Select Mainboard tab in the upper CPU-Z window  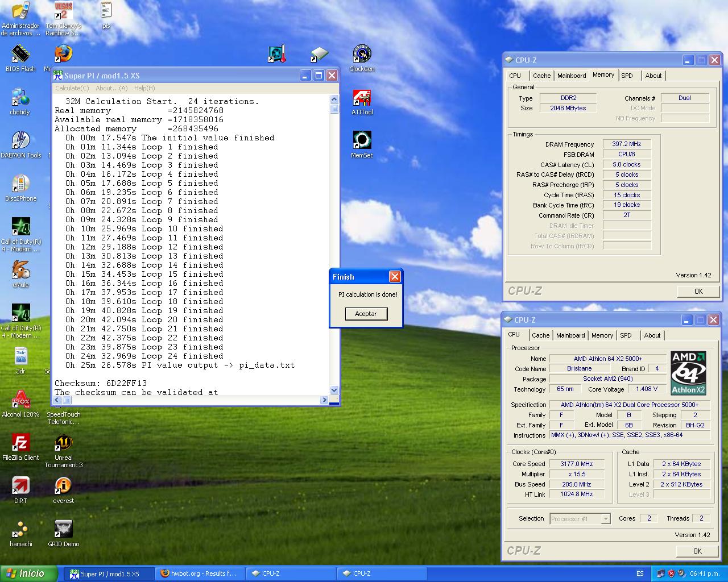[x=572, y=76]
